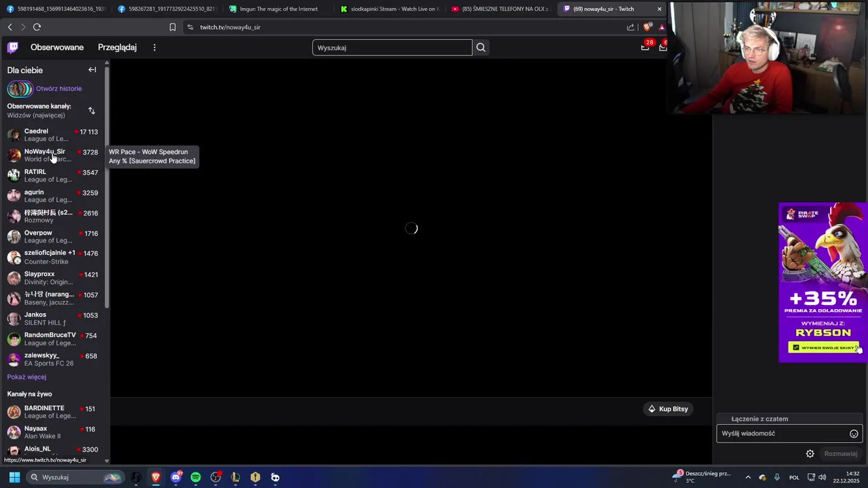Viewport: 868px width, 488px height.
Task: Switch to ŚMIESZNE TELEFONY NA OLX YouTube tab
Action: [x=500, y=9]
